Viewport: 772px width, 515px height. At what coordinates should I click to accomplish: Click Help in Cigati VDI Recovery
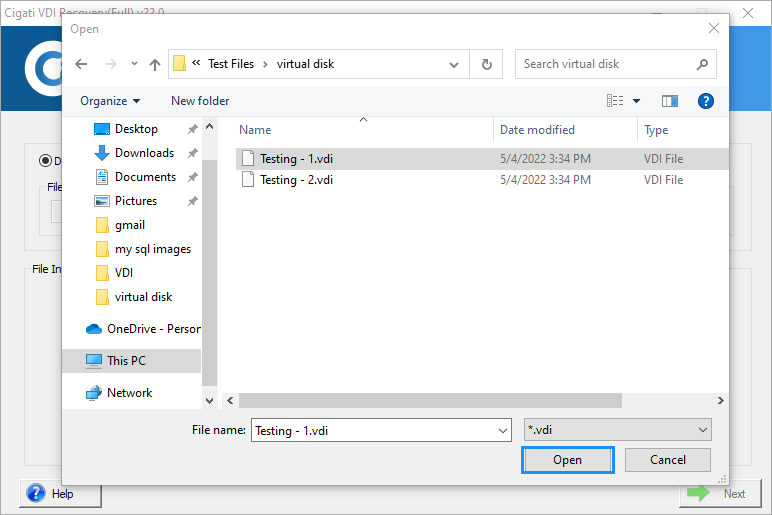tap(60, 493)
